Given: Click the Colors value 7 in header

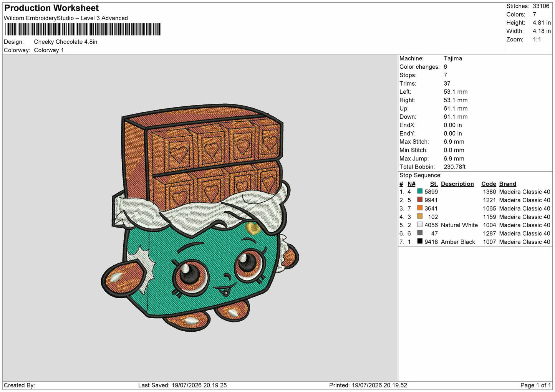Looking at the screenshot, I should pos(534,15).
